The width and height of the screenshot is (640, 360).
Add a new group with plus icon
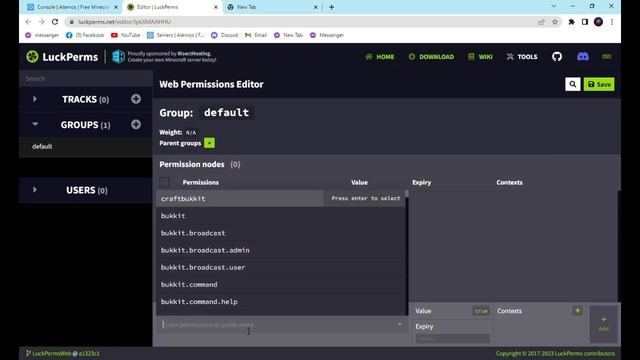[136, 124]
